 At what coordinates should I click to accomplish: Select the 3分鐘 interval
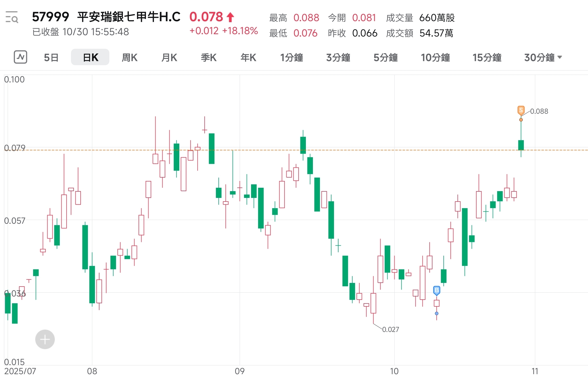[x=338, y=58]
